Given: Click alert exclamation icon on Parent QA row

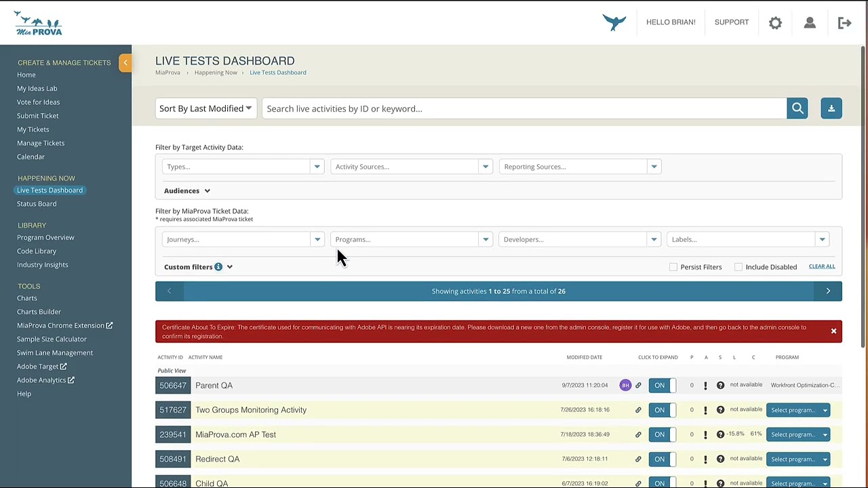Looking at the screenshot, I should coord(705,385).
